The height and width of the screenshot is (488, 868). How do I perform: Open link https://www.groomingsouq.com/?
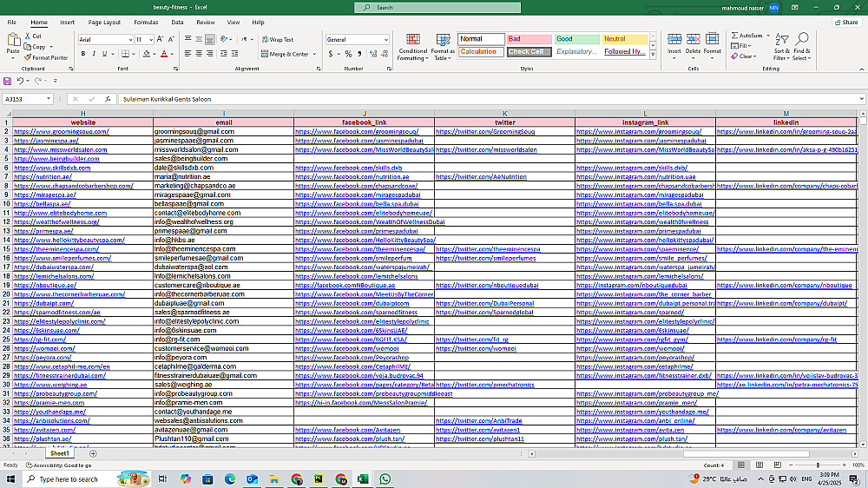point(61,132)
